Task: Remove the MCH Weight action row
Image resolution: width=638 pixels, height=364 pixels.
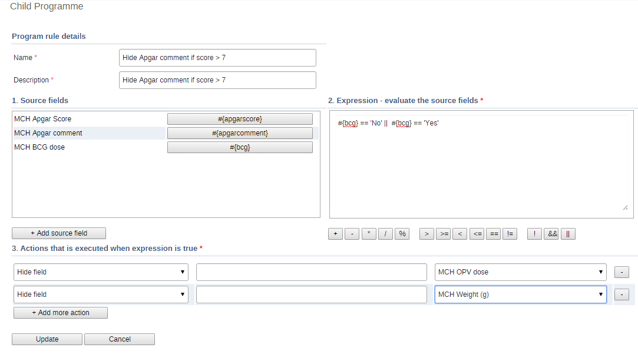Action: pyautogui.click(x=622, y=294)
